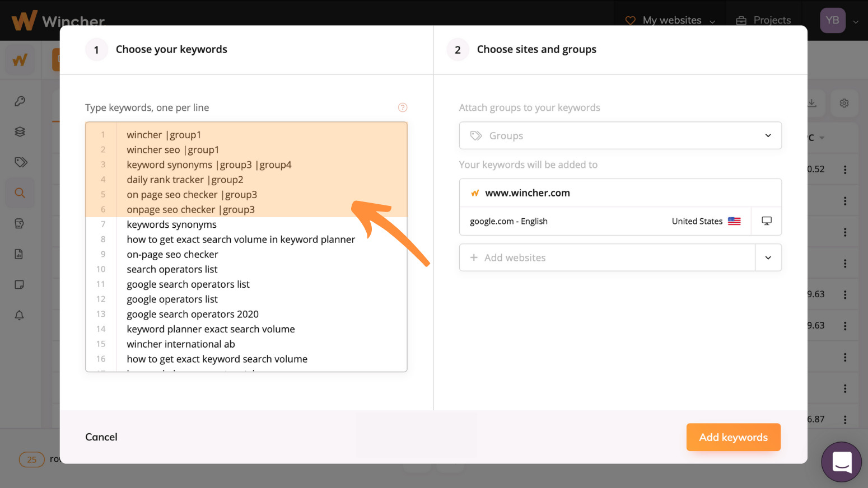Open the Groups dropdown

(x=620, y=135)
